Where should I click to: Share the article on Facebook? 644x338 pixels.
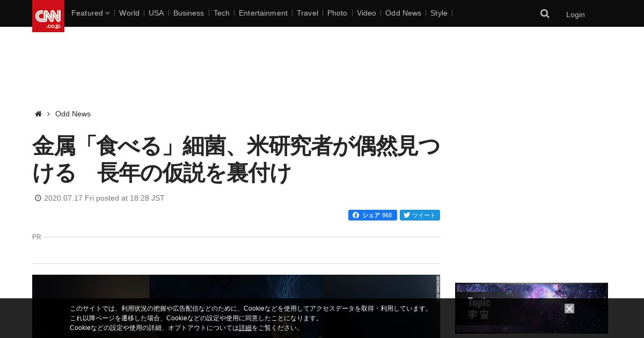tap(372, 215)
